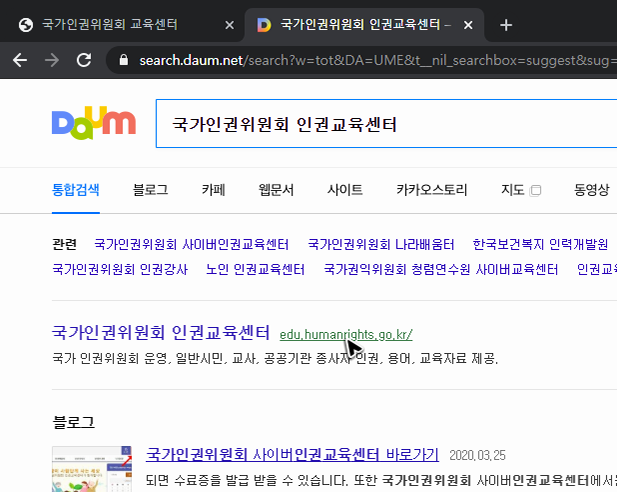Go back with the browser back arrow
617x492 pixels.
(x=20, y=60)
